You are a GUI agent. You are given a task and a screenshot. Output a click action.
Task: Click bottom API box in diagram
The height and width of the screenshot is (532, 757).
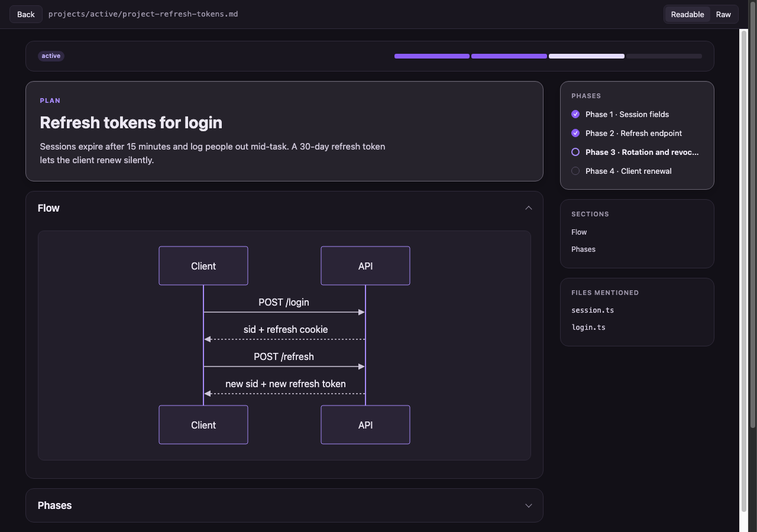pyautogui.click(x=365, y=425)
